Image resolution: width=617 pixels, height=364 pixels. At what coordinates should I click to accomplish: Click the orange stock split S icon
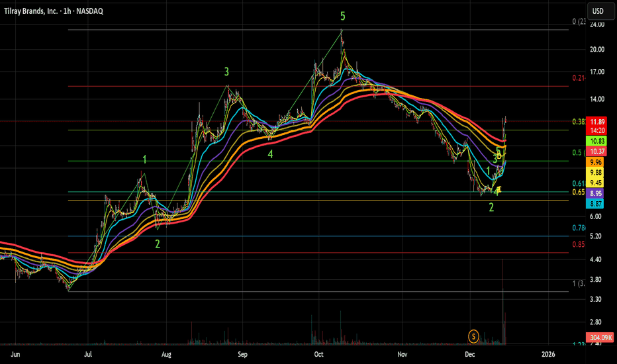(473, 336)
